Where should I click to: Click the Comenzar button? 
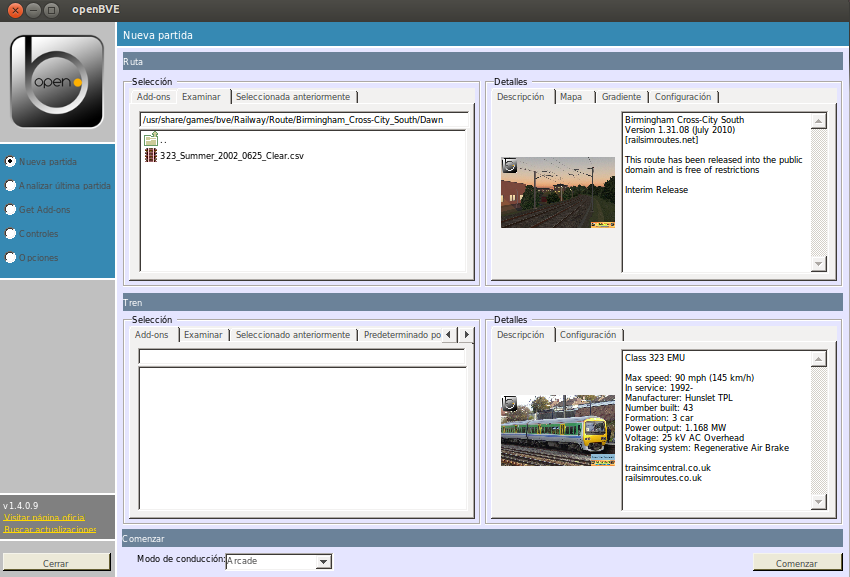796,563
